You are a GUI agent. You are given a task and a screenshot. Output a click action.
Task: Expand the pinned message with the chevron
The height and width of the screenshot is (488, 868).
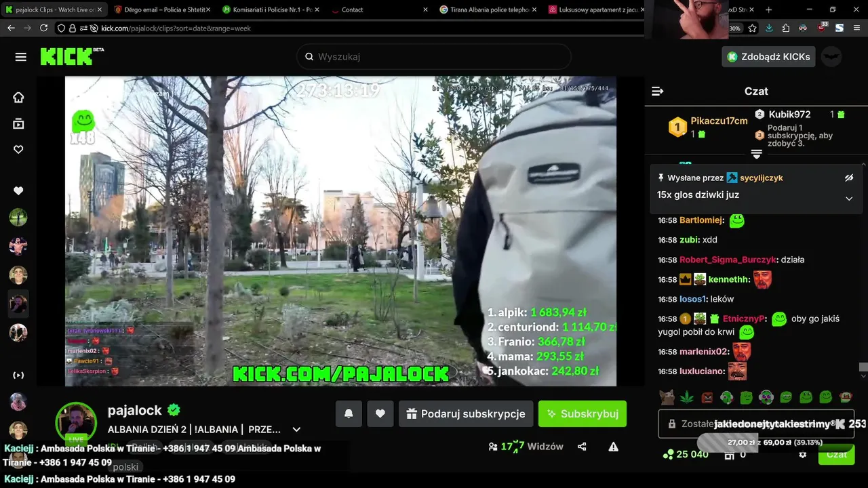(849, 199)
